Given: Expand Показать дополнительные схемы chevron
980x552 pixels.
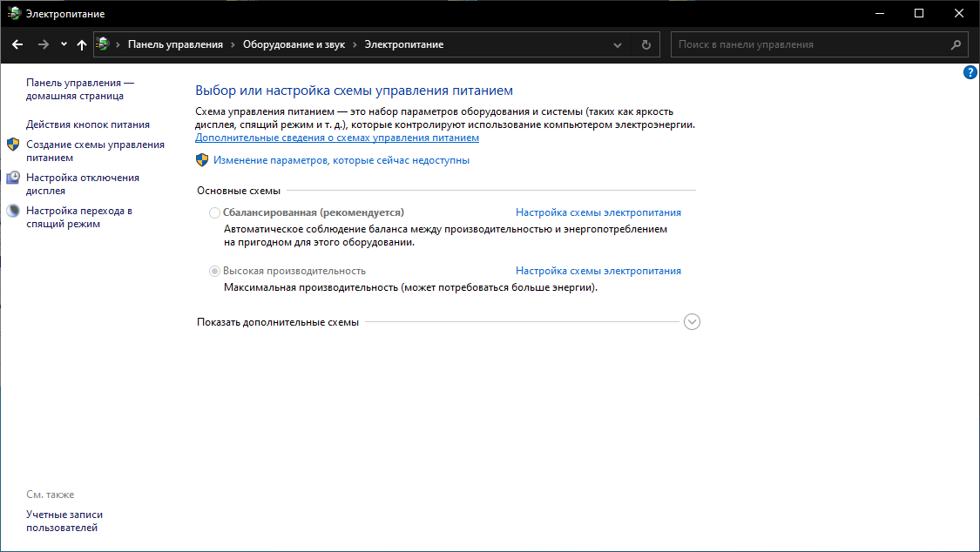Looking at the screenshot, I should (x=693, y=322).
